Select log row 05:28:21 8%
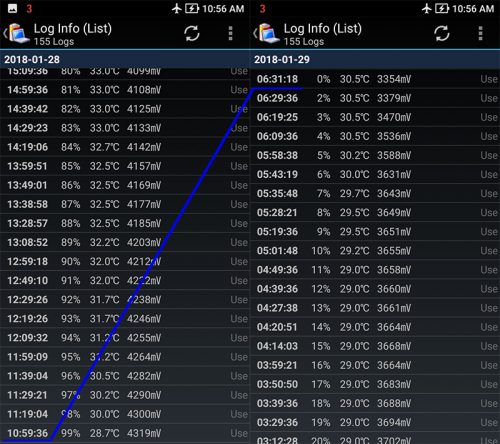The image size is (500, 444). 375,212
